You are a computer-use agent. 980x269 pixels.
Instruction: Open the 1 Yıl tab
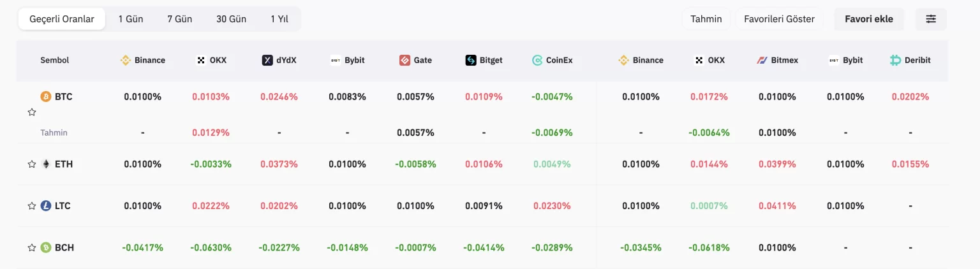tap(279, 19)
